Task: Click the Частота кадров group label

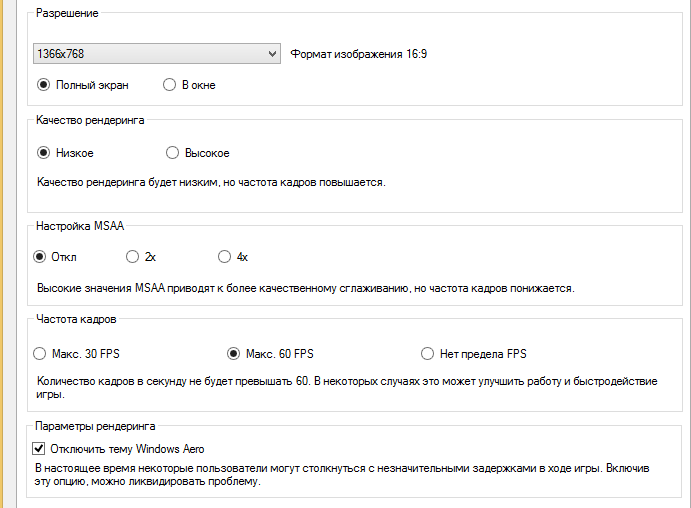Action: (75, 319)
